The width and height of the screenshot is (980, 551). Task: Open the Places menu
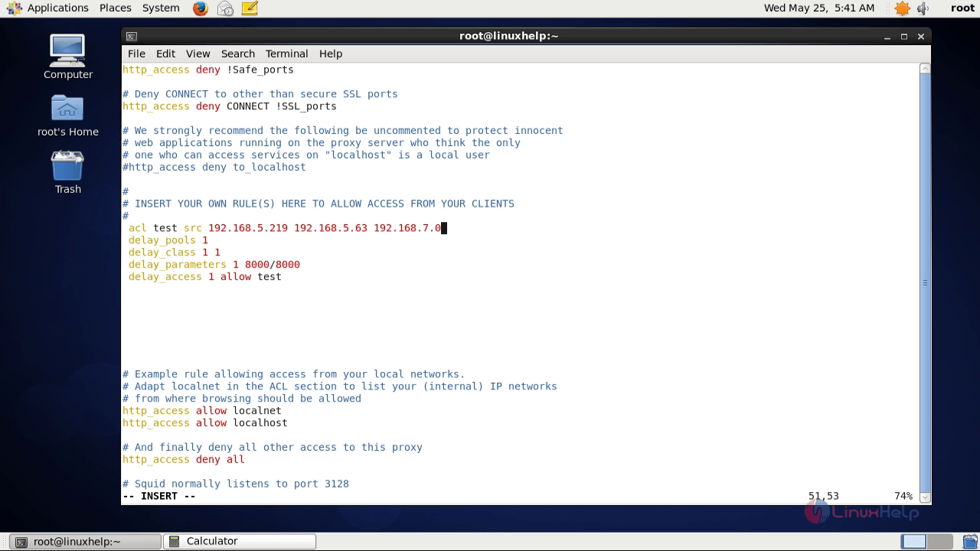115,8
